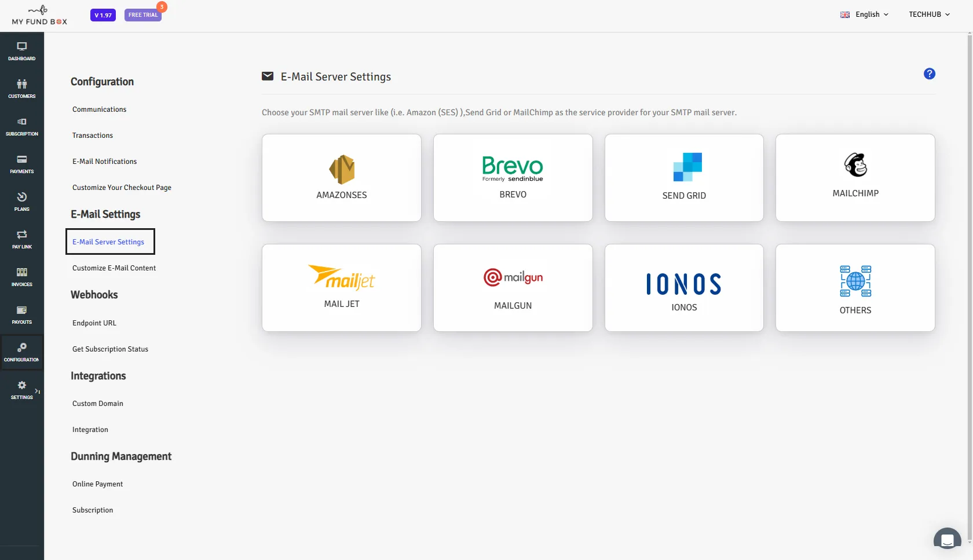Open the Settings gear sidebar icon
This screenshot has width=973, height=560.
pos(21,390)
